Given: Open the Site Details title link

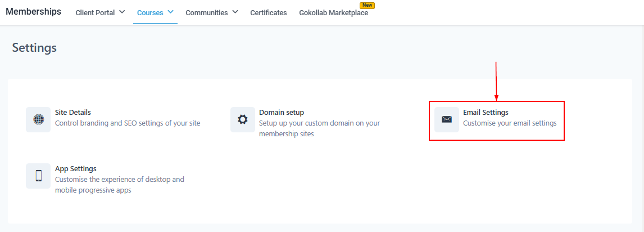Looking at the screenshot, I should pyautogui.click(x=73, y=113).
